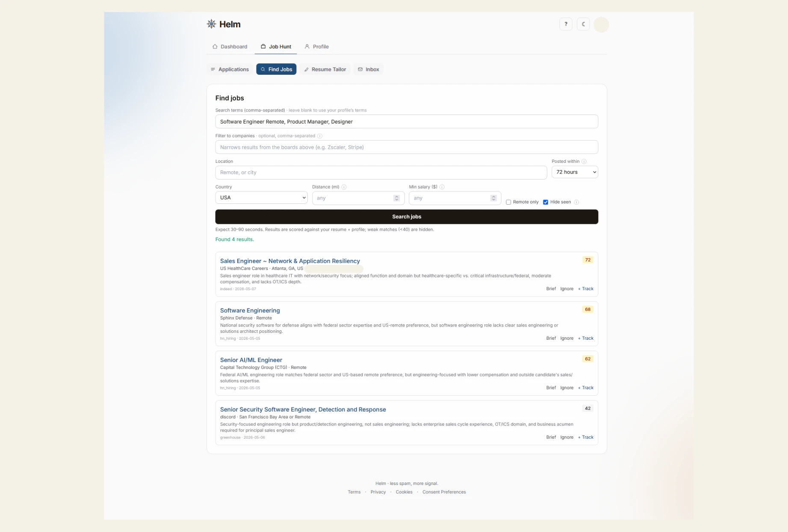Viewport: 788px width, 532px height.
Task: Enable the Remote only checkbox
Action: coord(508,202)
